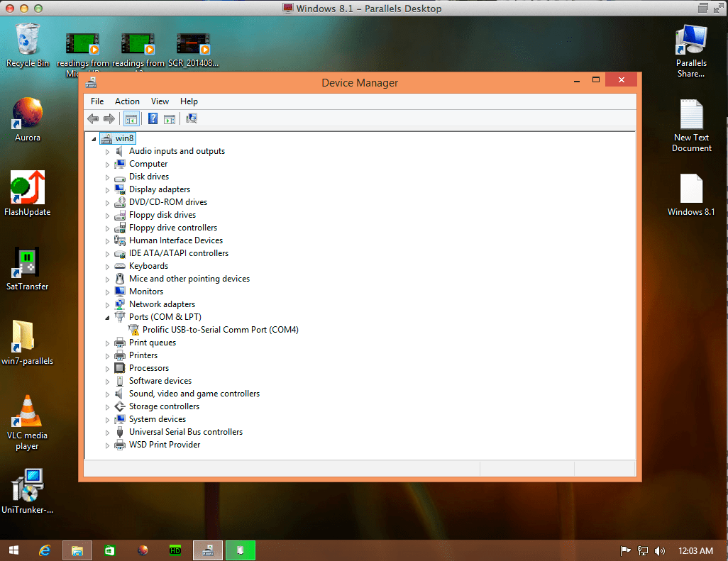Select DVD/CD-ROM drives entry
This screenshot has height=561, width=728.
[168, 202]
